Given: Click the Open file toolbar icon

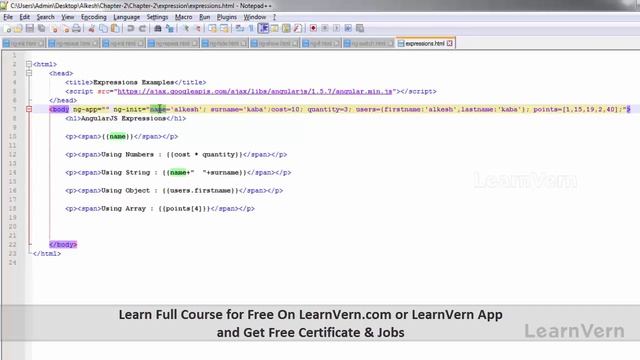Looking at the screenshot, I should tap(18, 28).
